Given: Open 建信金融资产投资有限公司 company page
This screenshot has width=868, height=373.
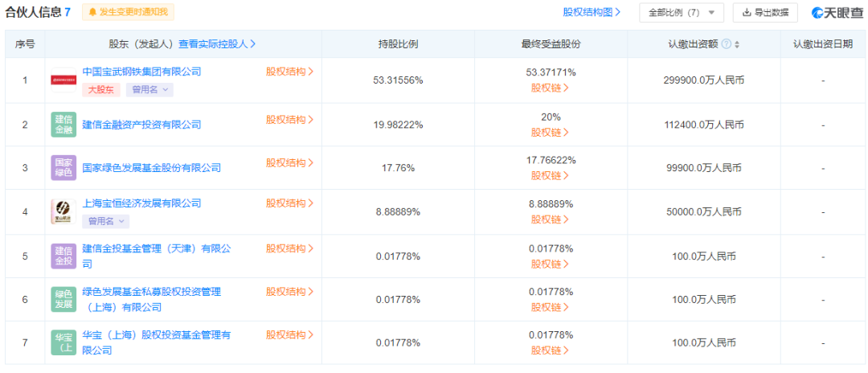Looking at the screenshot, I should [x=141, y=125].
